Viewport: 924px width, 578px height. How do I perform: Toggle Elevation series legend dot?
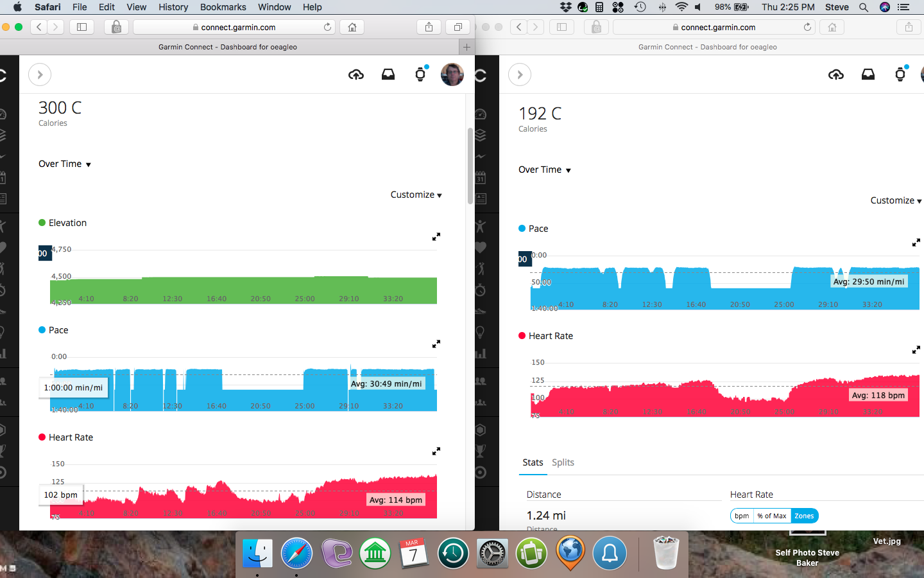(42, 223)
